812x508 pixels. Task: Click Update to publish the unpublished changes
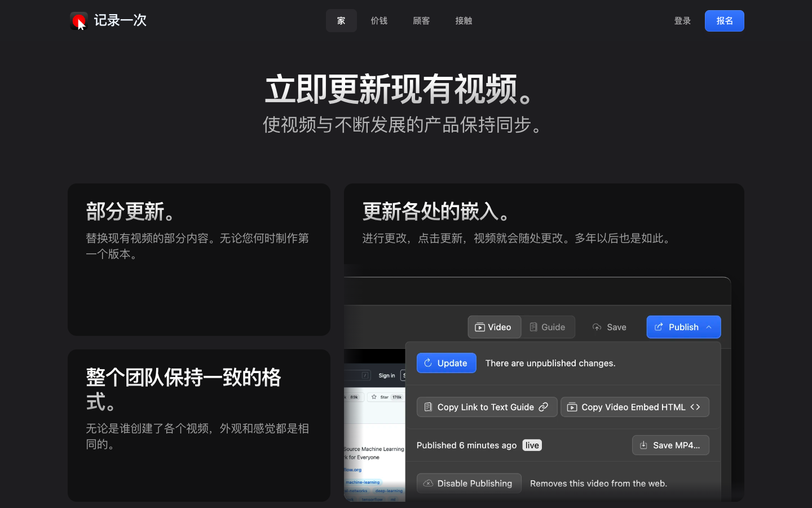tap(447, 363)
